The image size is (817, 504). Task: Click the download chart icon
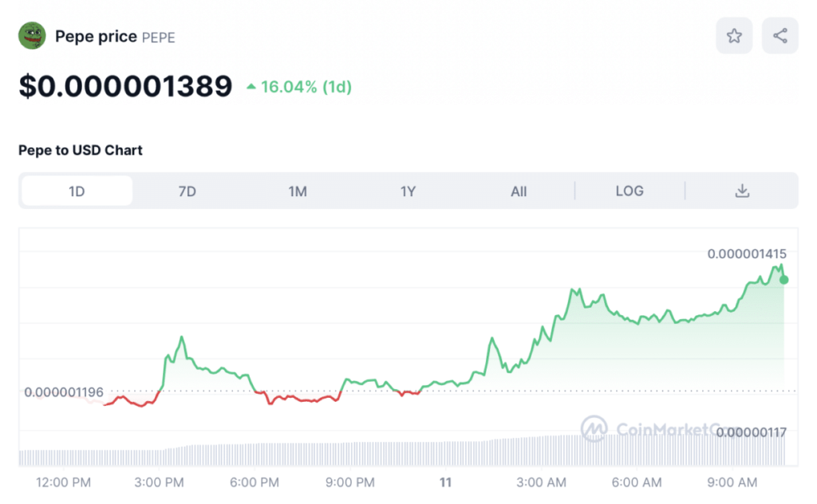pyautogui.click(x=742, y=191)
